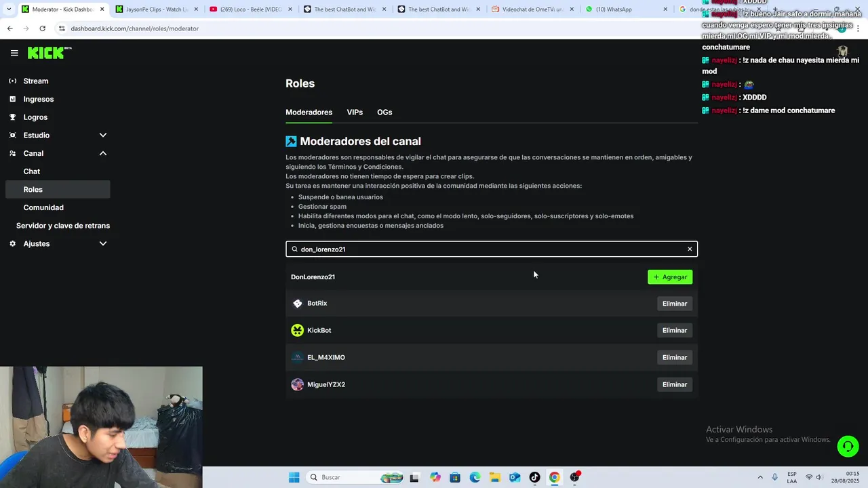This screenshot has height=488, width=868.
Task: Open Servidor y clave de retrans
Action: tap(63, 226)
